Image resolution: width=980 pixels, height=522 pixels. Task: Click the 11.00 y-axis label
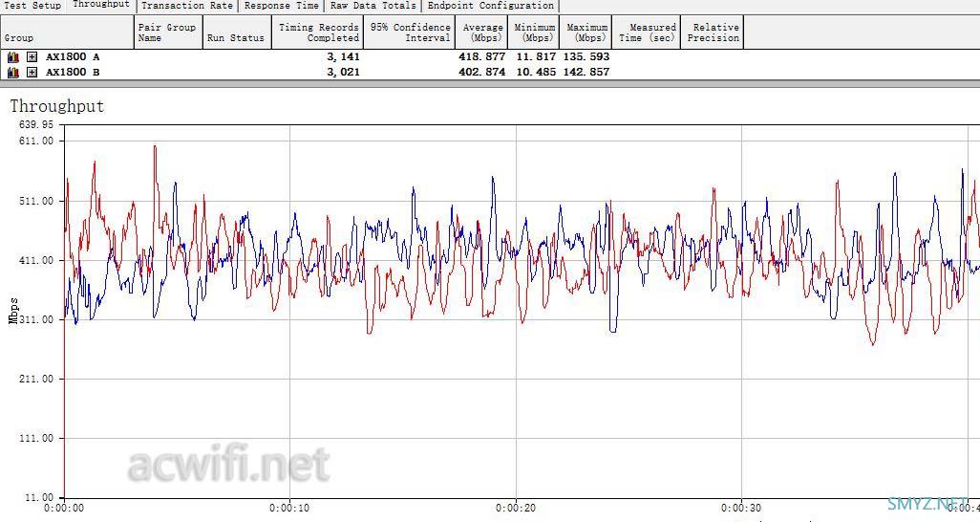point(39,497)
